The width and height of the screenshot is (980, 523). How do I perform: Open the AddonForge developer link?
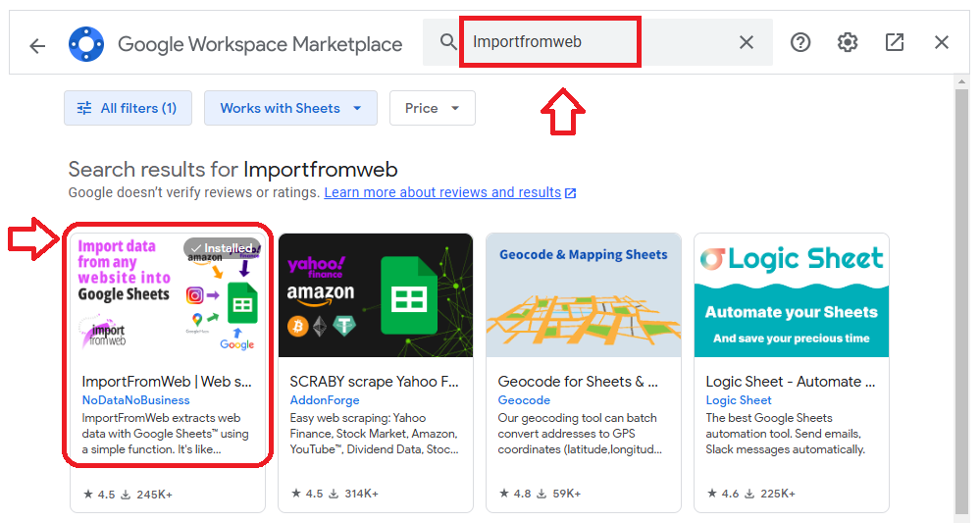[325, 400]
